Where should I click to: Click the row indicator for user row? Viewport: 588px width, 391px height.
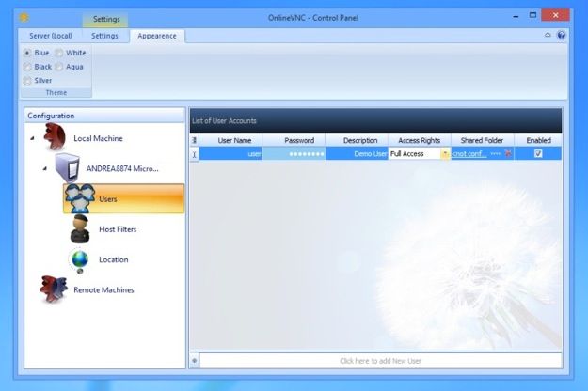tap(194, 154)
